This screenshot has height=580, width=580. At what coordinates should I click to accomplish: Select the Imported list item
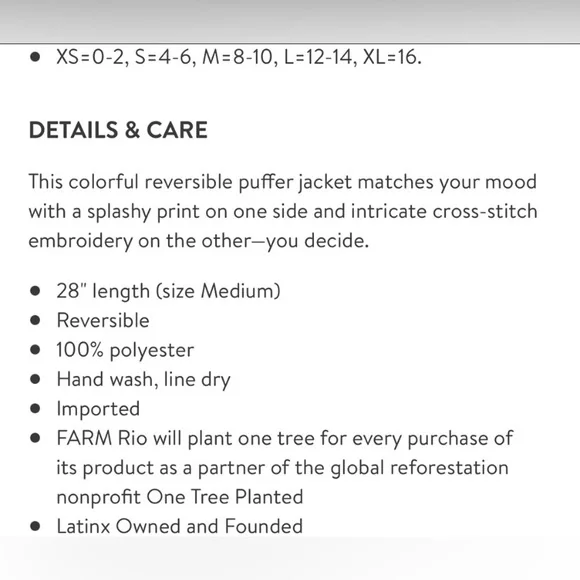tap(98, 409)
